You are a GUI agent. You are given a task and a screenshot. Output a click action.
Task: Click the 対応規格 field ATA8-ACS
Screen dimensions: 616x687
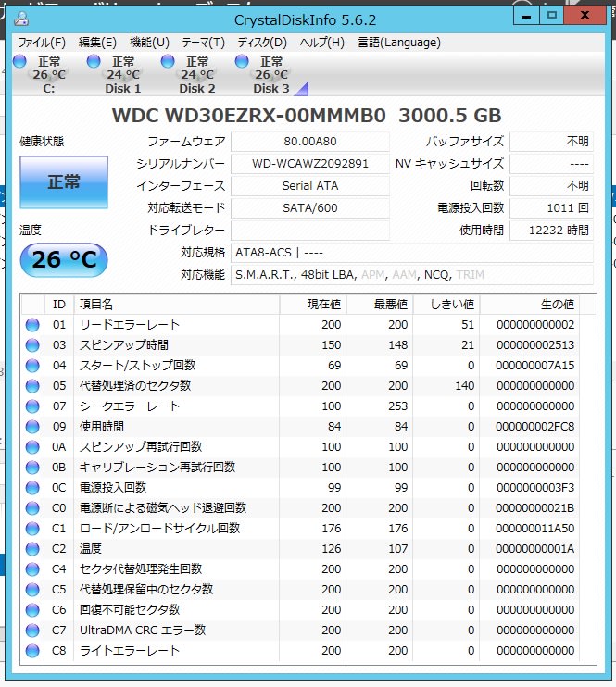(412, 253)
